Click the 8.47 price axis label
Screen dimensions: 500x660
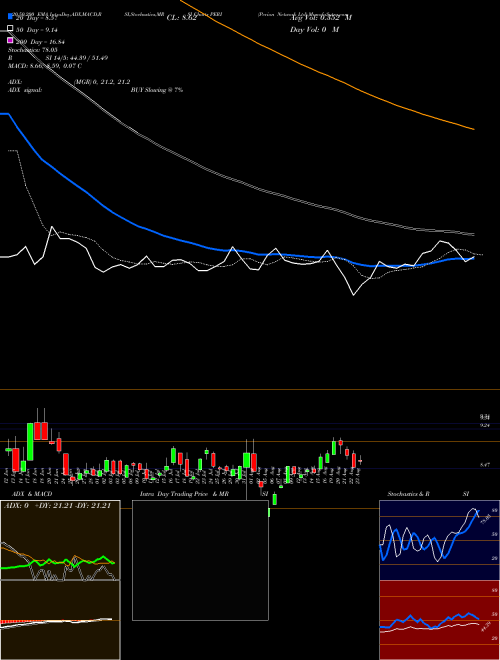(x=486, y=465)
